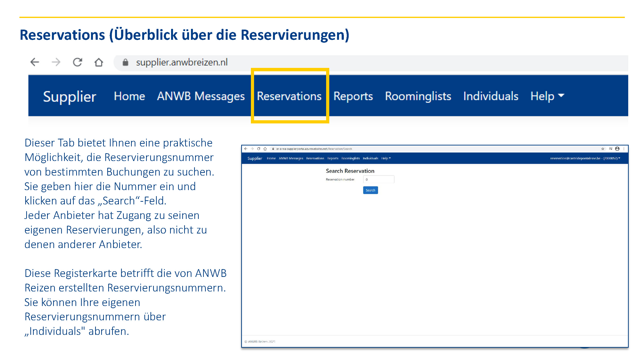Click the blue Search button
Screen dimensions: 644x362
coord(371,191)
